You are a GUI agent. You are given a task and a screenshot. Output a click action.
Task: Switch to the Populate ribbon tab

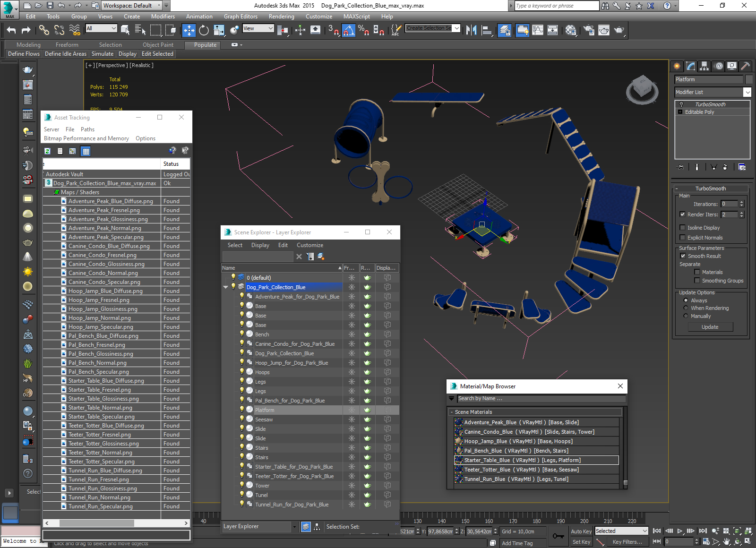click(205, 45)
